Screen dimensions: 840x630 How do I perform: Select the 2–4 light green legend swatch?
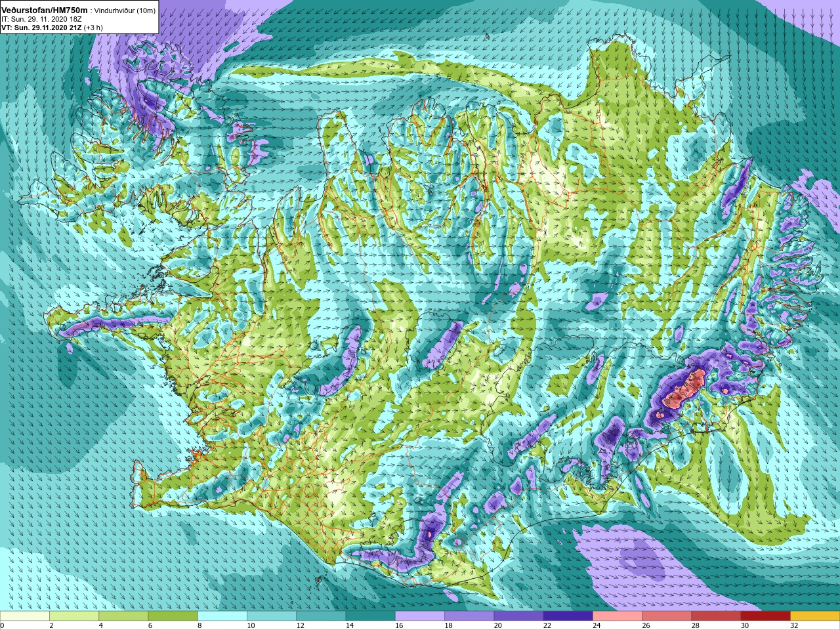pos(74,616)
